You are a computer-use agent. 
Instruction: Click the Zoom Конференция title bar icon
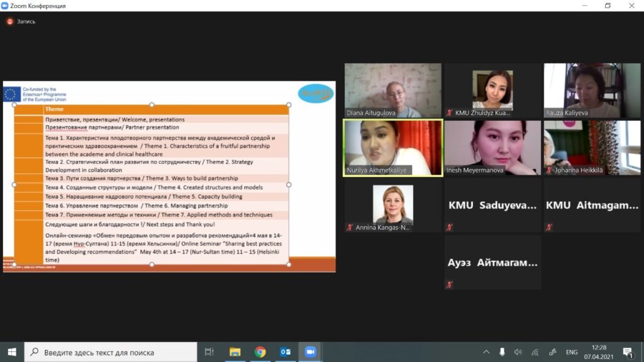pyautogui.click(x=6, y=6)
